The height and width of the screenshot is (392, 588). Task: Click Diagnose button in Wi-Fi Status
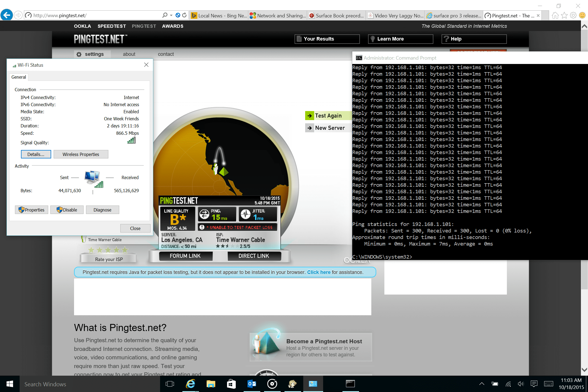[102, 210]
